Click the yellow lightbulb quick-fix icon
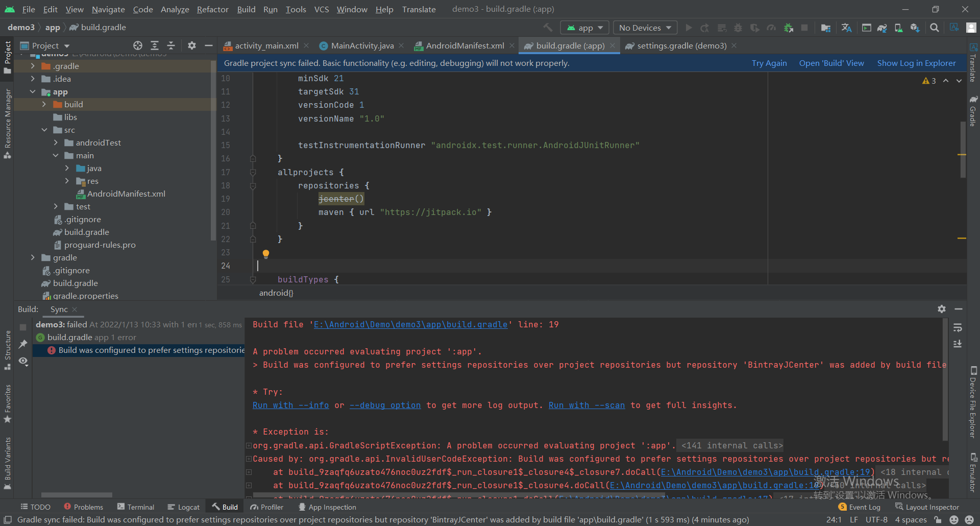The image size is (980, 526). [265, 254]
